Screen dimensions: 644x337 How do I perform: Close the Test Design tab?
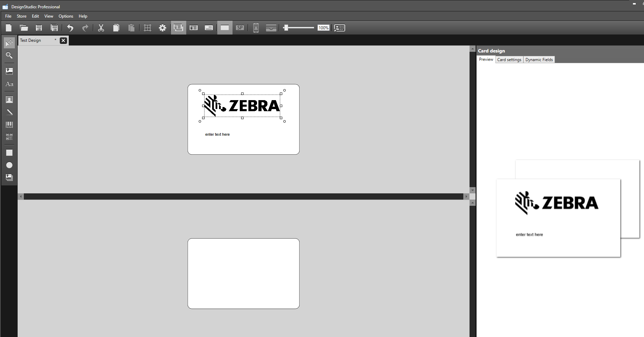click(x=63, y=40)
